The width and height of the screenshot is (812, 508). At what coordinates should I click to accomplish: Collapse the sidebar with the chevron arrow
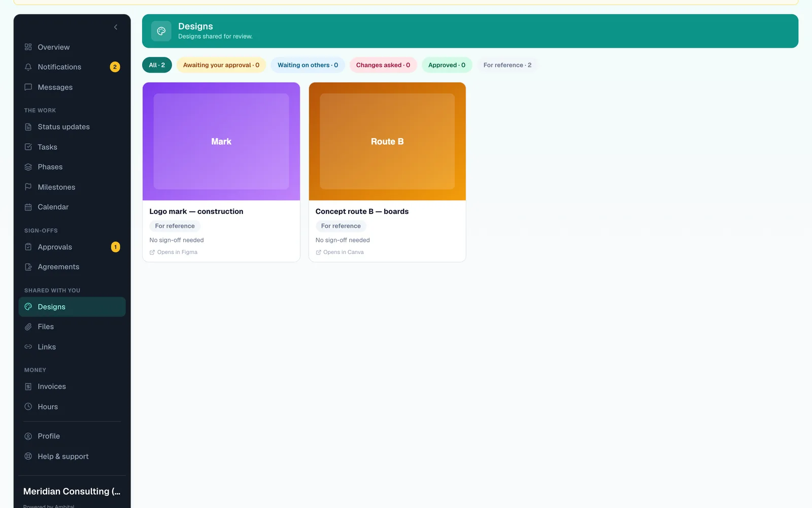click(x=116, y=27)
